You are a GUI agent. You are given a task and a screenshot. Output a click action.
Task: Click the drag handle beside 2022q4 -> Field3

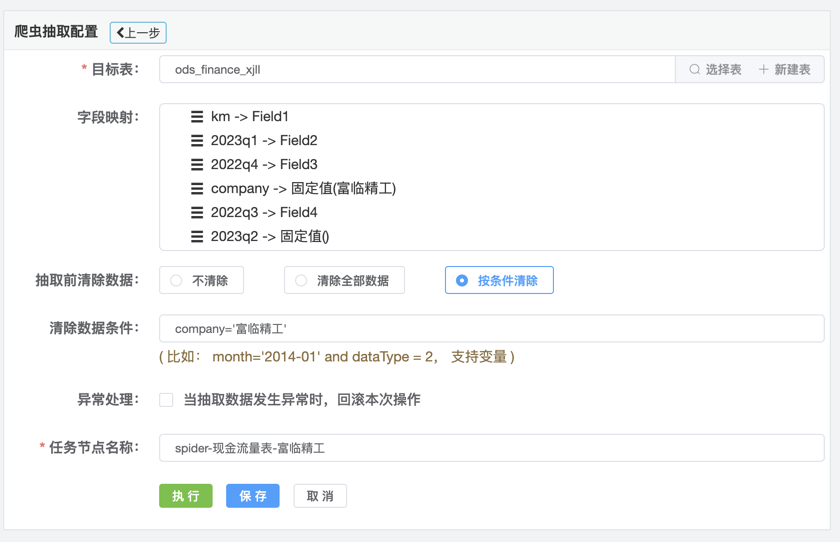(197, 165)
